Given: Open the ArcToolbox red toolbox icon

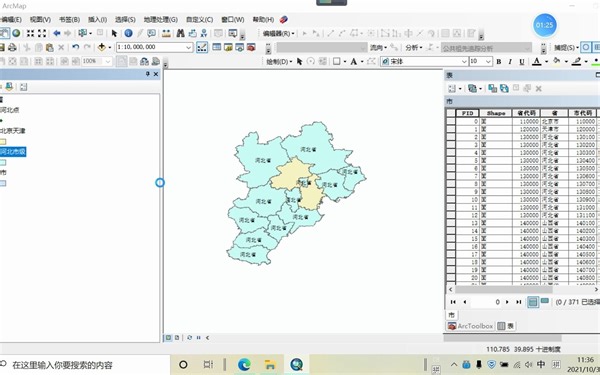Looking at the screenshot, I should [251, 47].
